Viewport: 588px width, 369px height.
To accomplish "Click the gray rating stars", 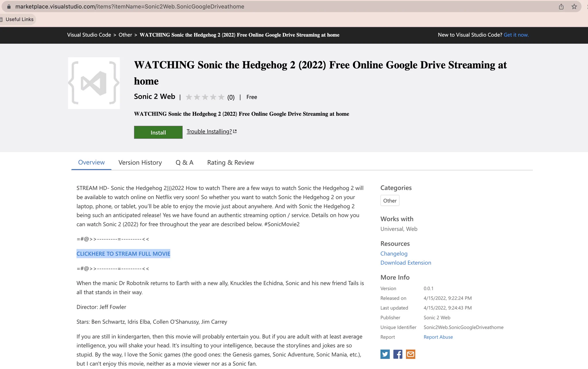I will tap(205, 97).
